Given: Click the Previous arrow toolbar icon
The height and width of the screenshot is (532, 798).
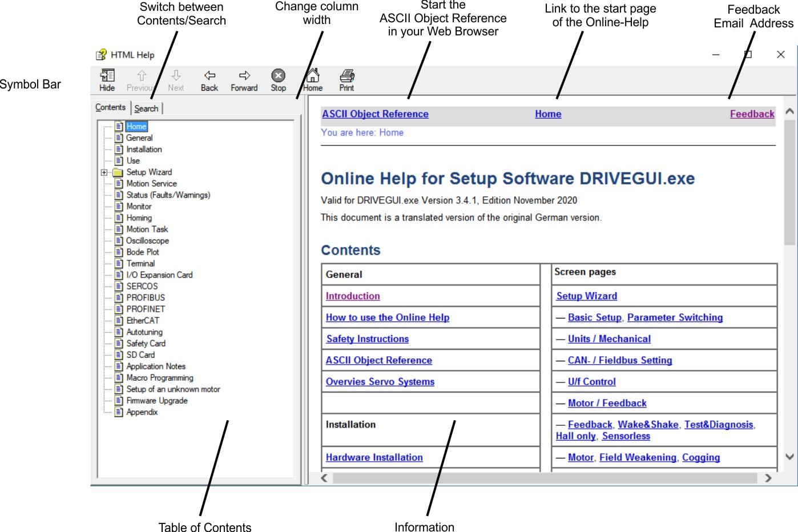Looking at the screenshot, I should coord(142,76).
